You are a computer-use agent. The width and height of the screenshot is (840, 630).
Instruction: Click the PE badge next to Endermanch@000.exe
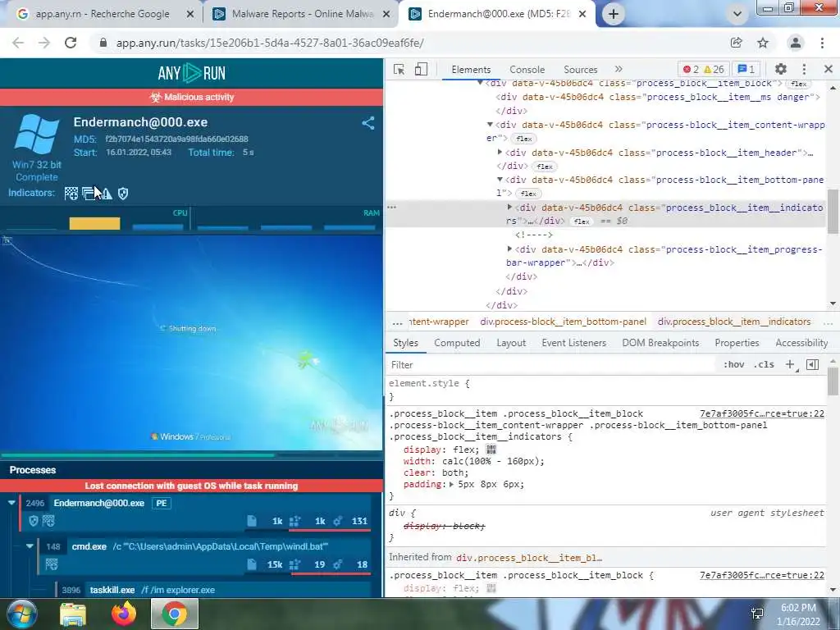162,503
